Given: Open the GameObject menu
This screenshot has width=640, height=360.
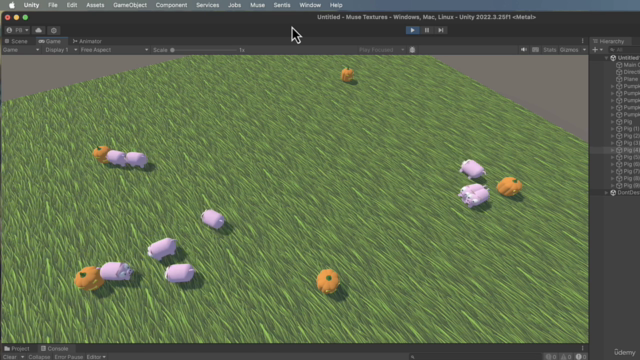Looking at the screenshot, I should click(x=130, y=5).
